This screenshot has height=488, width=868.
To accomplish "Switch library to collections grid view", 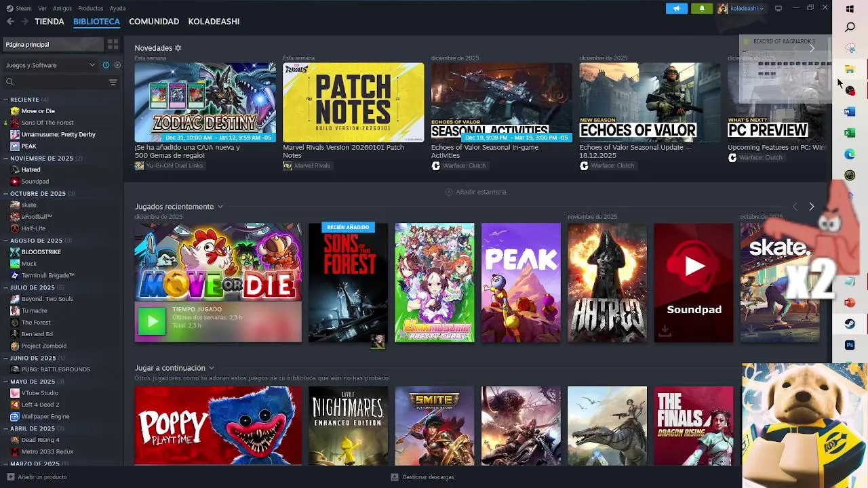I will pyautogui.click(x=113, y=44).
